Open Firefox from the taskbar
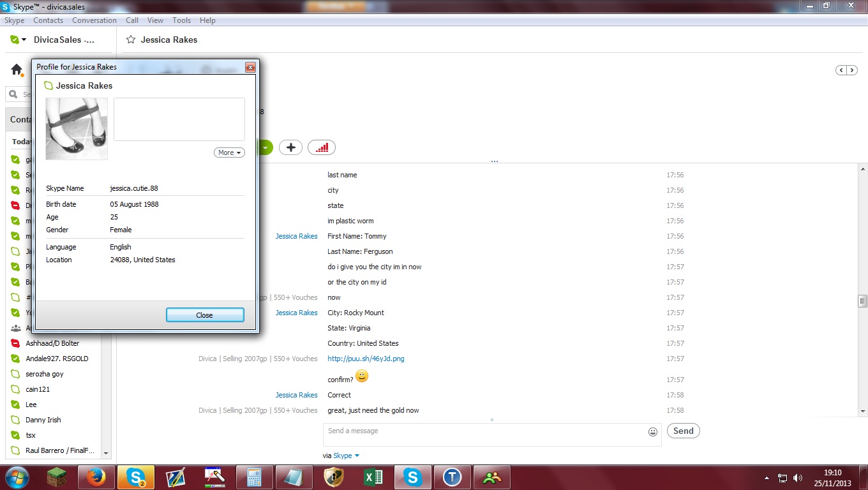Image resolution: width=868 pixels, height=490 pixels. (96, 477)
